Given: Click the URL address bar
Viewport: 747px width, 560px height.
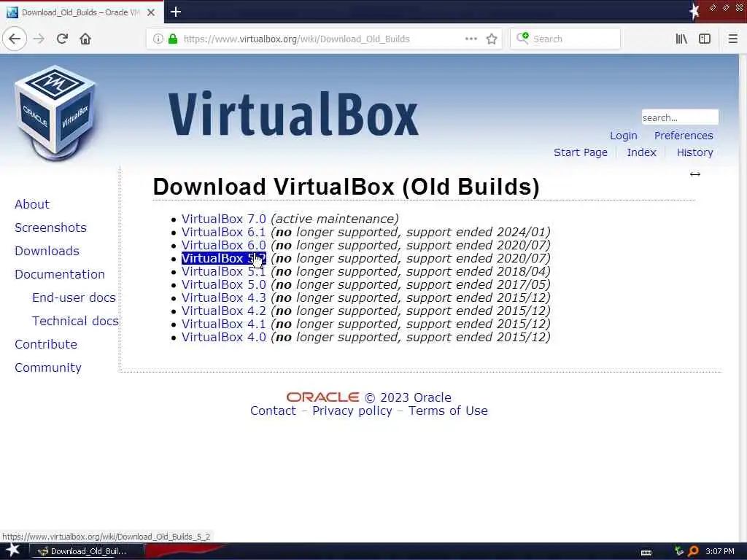Looking at the screenshot, I should [x=324, y=39].
